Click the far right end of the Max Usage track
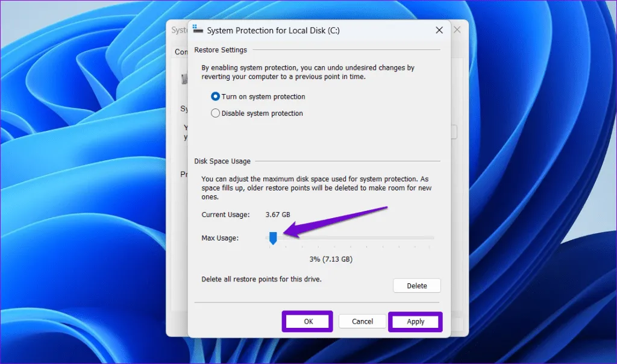This screenshot has width=617, height=364. [x=432, y=238]
